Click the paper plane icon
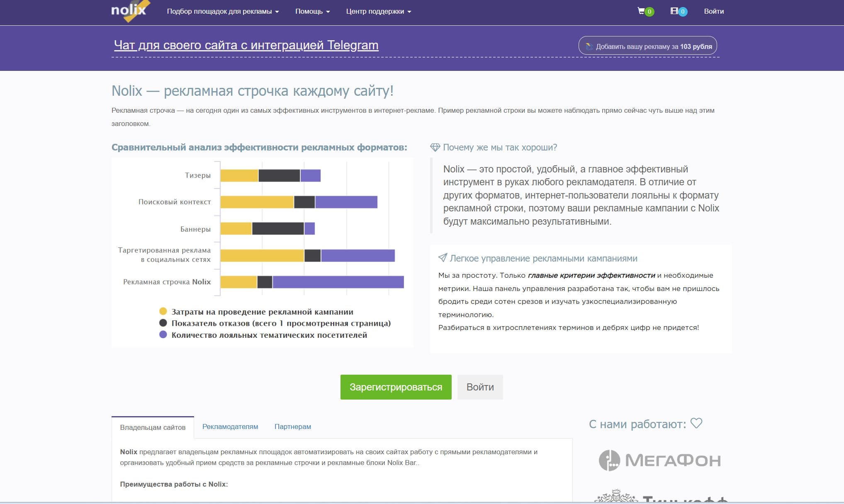Image resolution: width=844 pixels, height=504 pixels. tap(443, 258)
